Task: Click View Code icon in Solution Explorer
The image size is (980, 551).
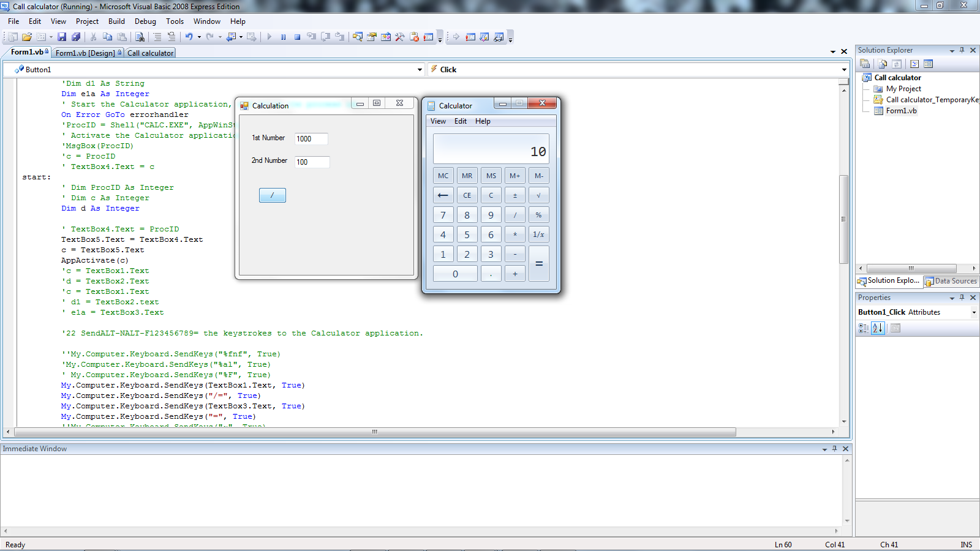Action: click(x=914, y=64)
